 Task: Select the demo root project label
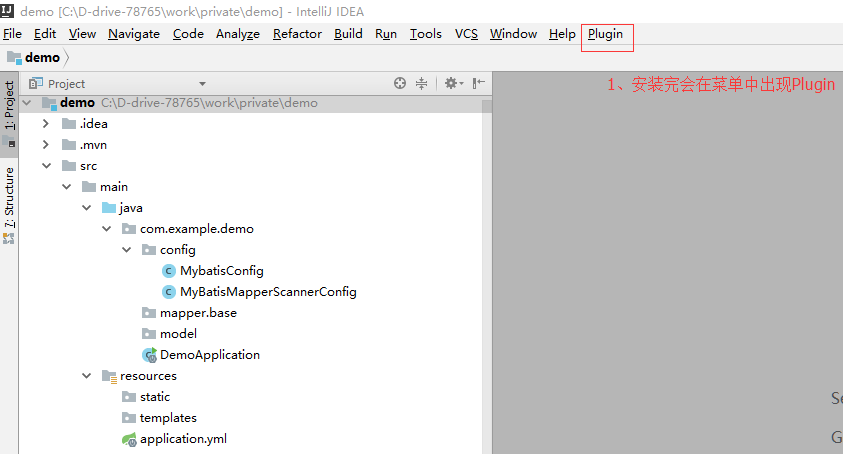pyautogui.click(x=77, y=102)
